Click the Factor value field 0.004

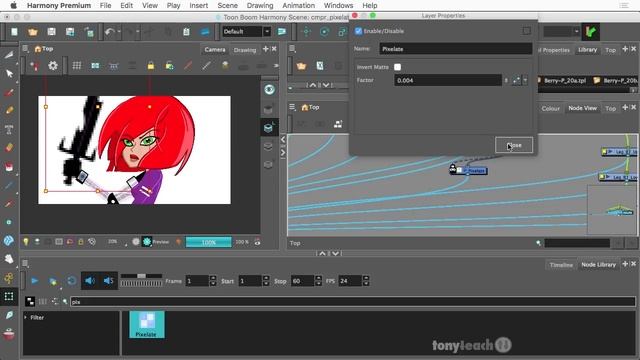click(448, 80)
